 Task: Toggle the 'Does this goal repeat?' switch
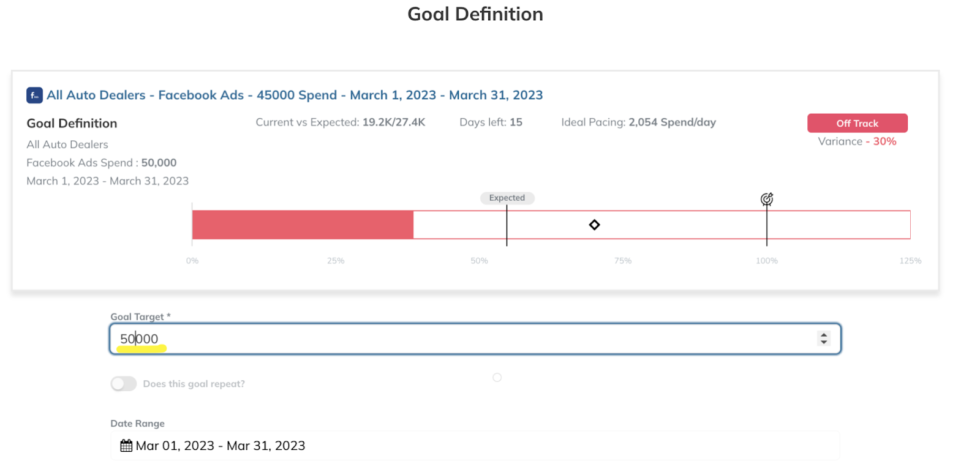click(124, 384)
